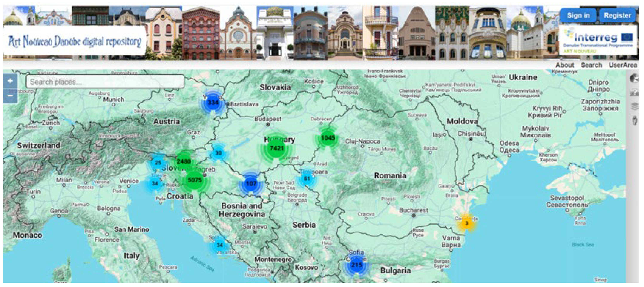Screen dimensions: 644x287
Task: Expand the 5075 cluster near Zagreb
Action: pyautogui.click(x=195, y=180)
